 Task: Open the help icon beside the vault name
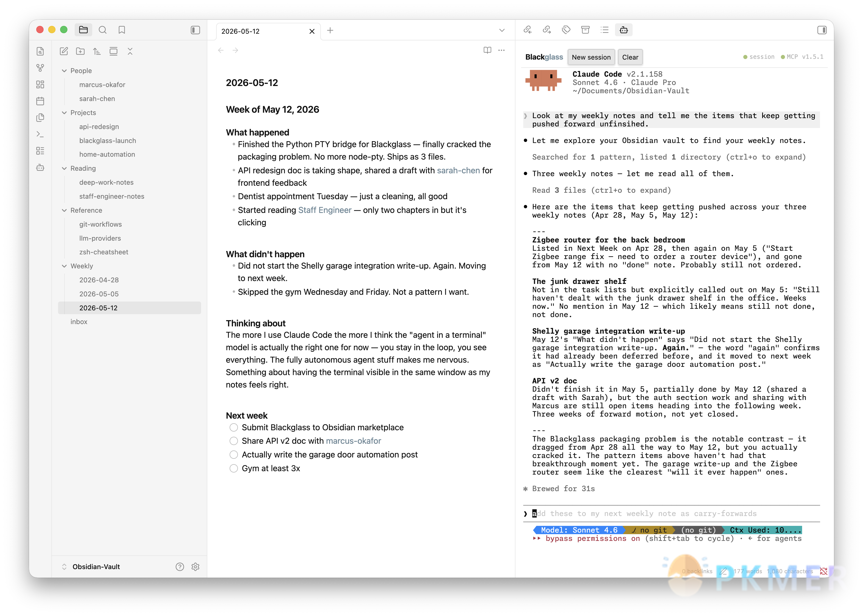180,567
